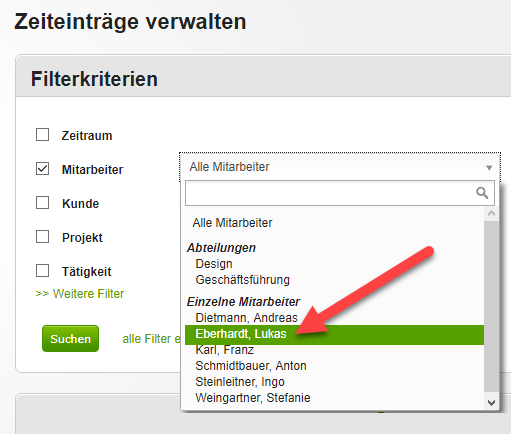
Task: Click the green Suchen button
Action: point(70,339)
